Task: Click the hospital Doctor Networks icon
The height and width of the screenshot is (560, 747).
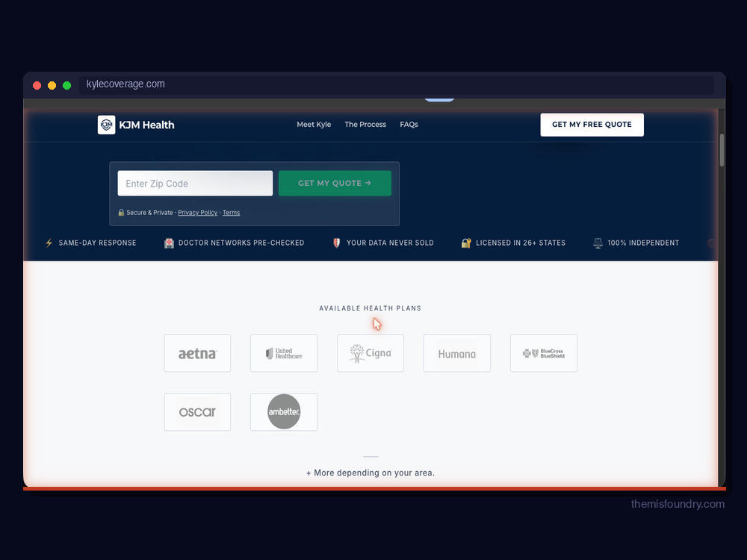Action: point(169,243)
